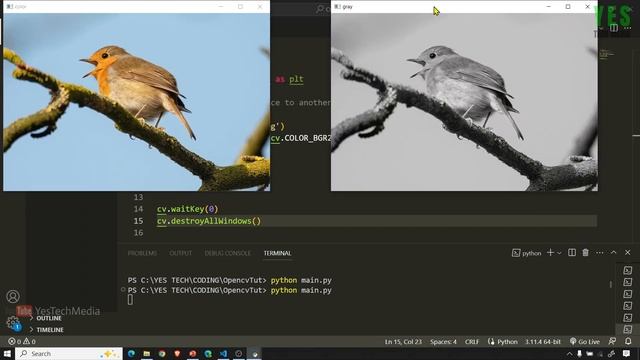
Task: Open the new terminal launch profile dropdown
Action: pos(559,253)
